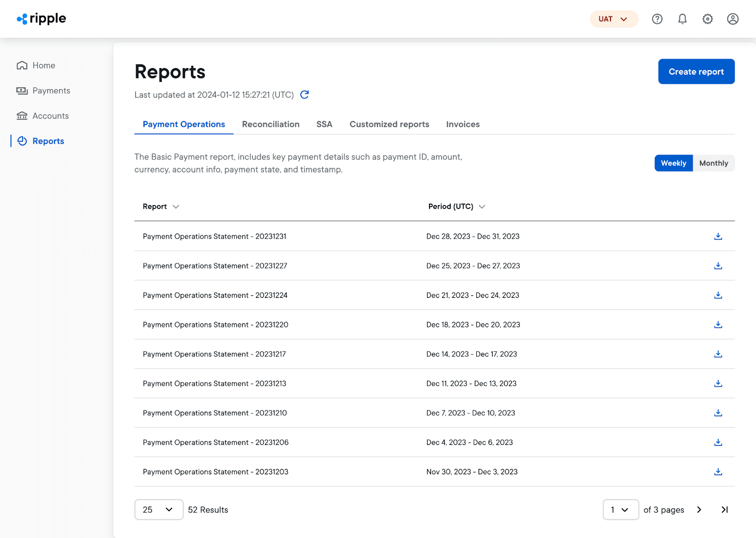The height and width of the screenshot is (538, 756).
Task: Click the Ripple logo
Action: coord(41,19)
